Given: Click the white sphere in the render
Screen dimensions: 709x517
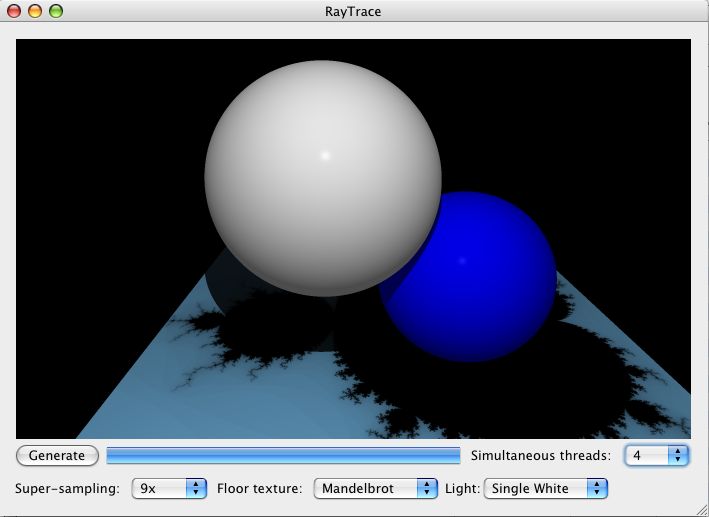Looking at the screenshot, I should coord(300,200).
